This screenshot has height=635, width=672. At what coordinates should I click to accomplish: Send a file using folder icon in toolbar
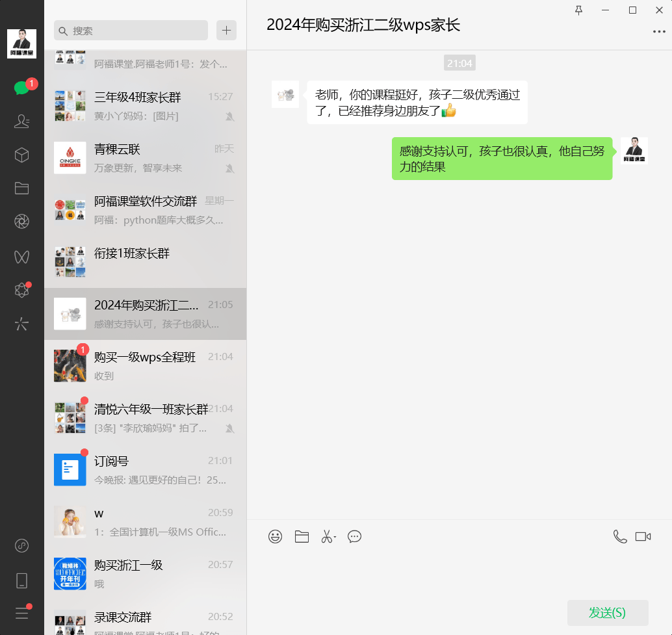[x=302, y=536]
